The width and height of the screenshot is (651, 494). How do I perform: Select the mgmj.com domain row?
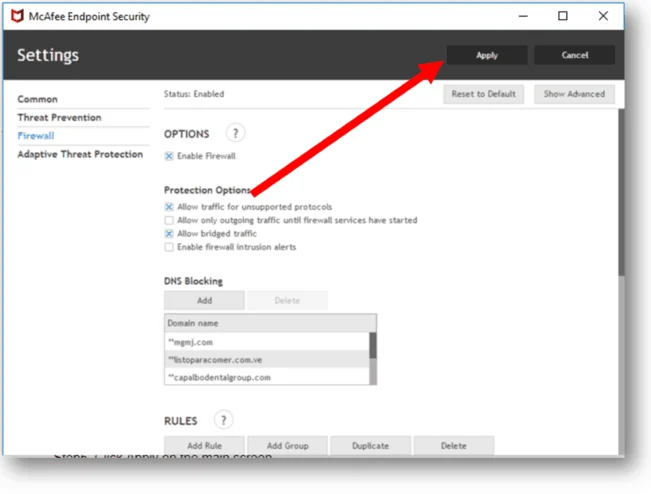click(267, 342)
